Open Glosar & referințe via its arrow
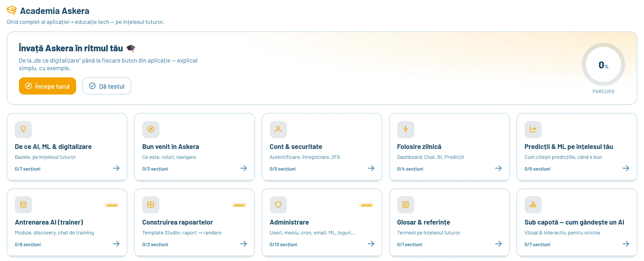 click(498, 244)
